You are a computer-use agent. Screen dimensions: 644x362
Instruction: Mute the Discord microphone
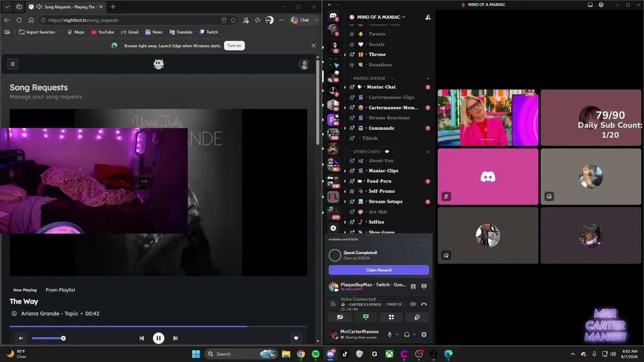tap(389, 334)
